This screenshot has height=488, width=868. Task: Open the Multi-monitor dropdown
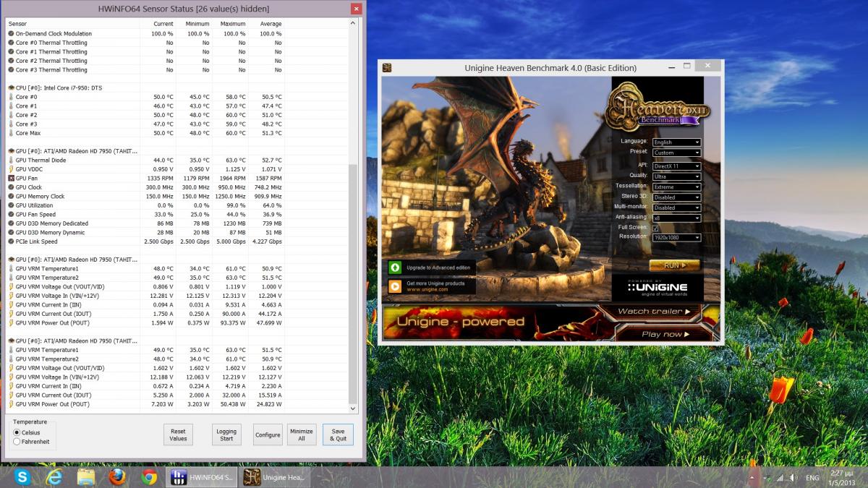[676, 207]
